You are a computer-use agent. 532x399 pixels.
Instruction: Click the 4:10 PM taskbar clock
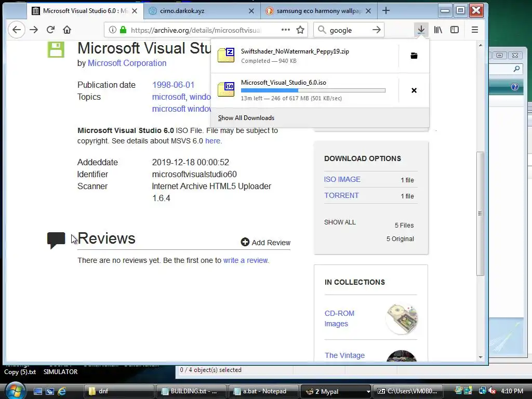(512, 391)
